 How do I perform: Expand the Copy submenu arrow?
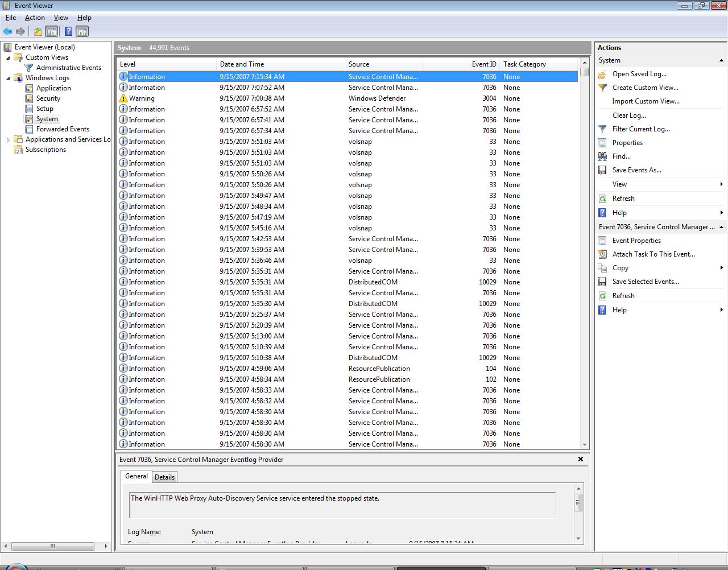pyautogui.click(x=721, y=267)
